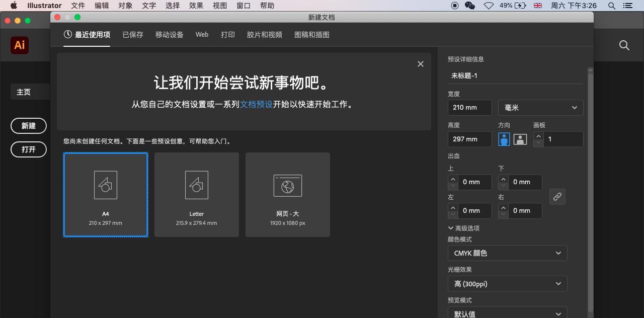
Task: Switch to 图稿和插图 tab
Action: pyautogui.click(x=312, y=35)
